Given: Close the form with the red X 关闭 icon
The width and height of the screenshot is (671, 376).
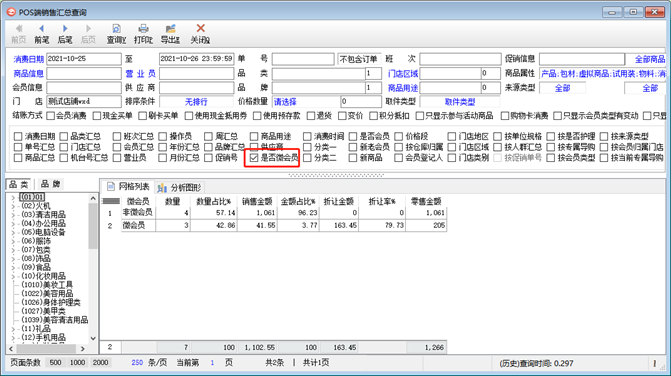Looking at the screenshot, I should pos(200,28).
